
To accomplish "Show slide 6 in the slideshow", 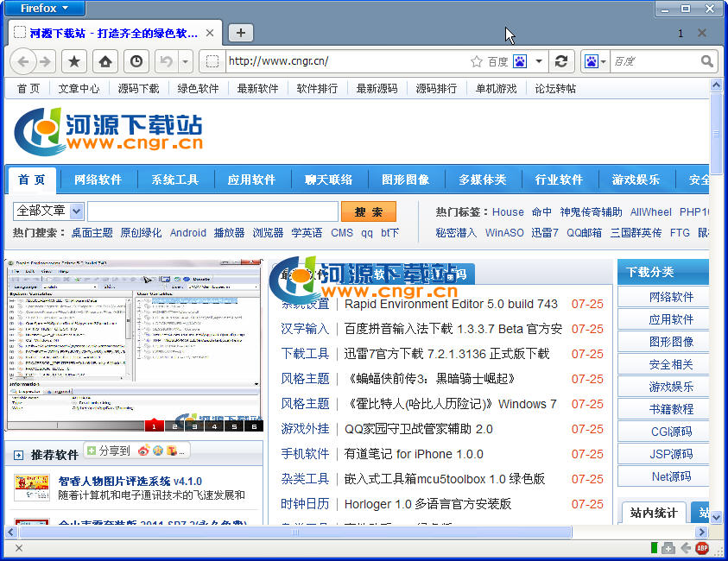I will [x=254, y=426].
